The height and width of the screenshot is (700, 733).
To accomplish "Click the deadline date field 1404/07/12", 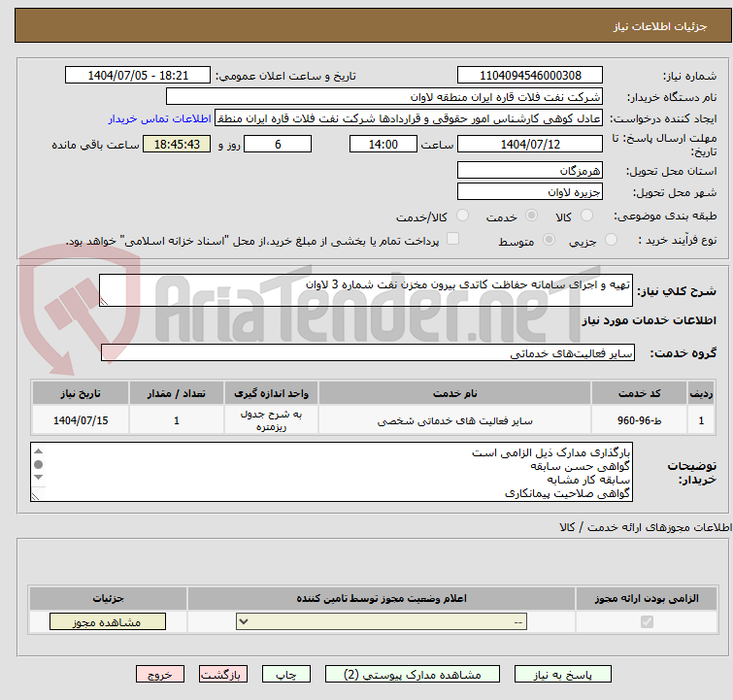I will pyautogui.click(x=530, y=144).
